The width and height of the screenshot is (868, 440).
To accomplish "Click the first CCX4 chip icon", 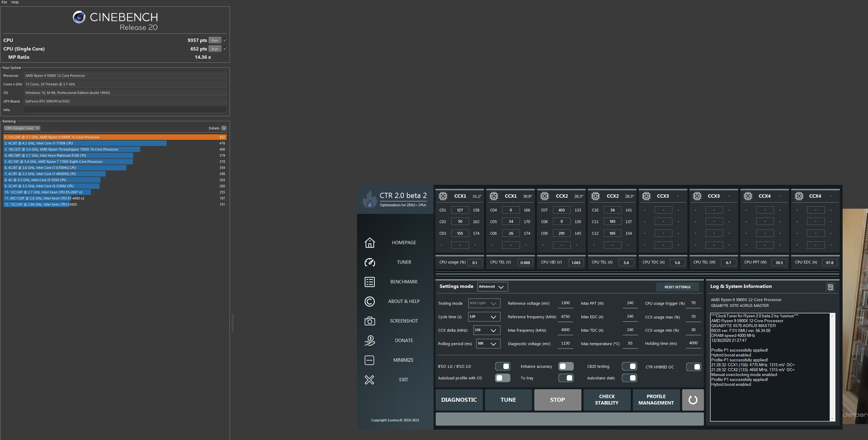I will (748, 196).
